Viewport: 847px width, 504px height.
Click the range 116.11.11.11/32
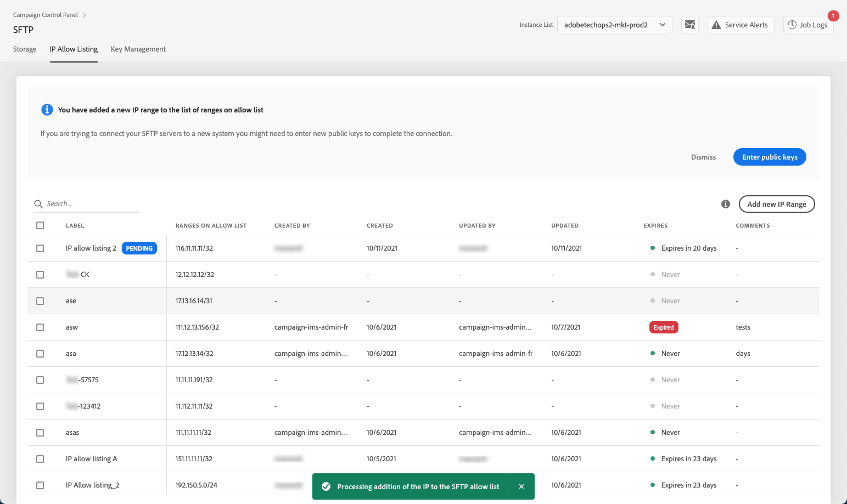click(194, 248)
